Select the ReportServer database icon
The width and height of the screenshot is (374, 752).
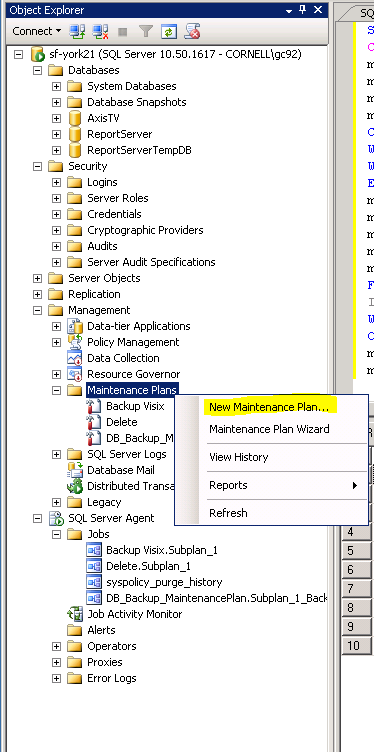[x=75, y=134]
